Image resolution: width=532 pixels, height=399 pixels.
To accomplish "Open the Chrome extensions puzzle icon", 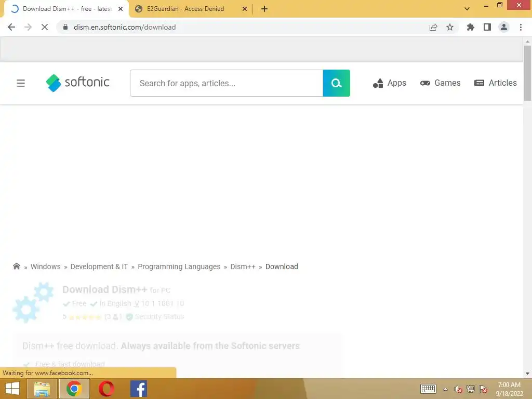I will pyautogui.click(x=470, y=27).
